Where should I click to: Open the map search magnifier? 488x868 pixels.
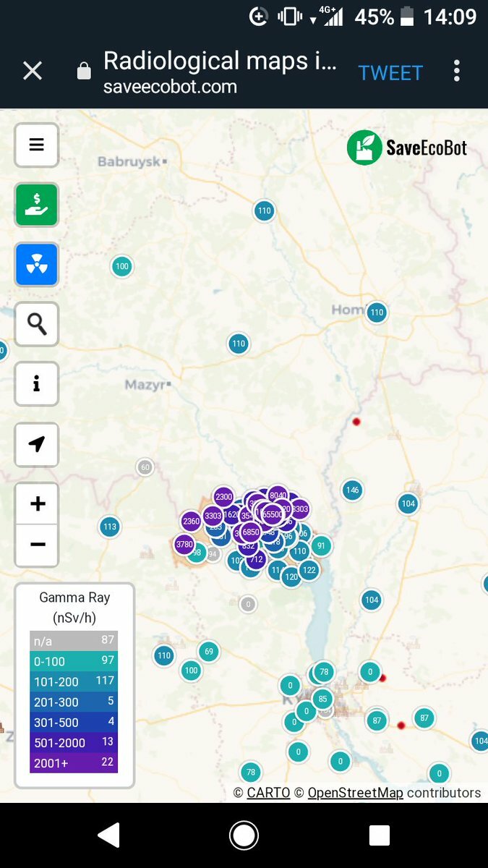click(x=37, y=324)
